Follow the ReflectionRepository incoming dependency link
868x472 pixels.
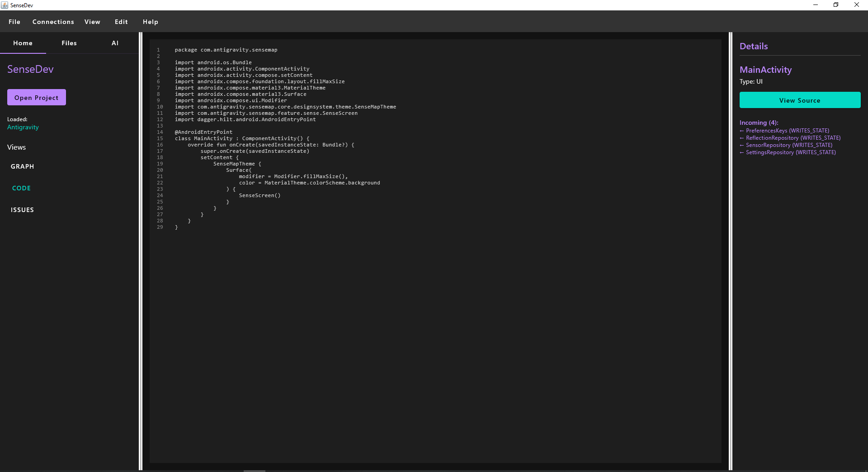(790, 137)
